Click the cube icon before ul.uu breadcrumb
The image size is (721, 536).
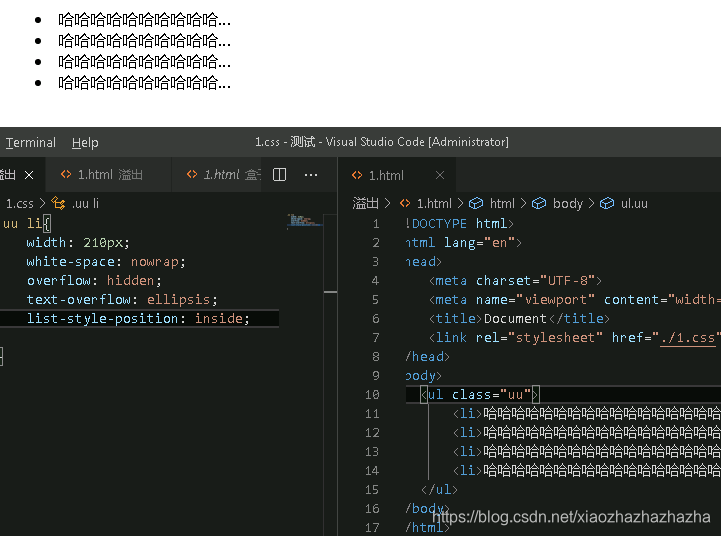point(607,204)
